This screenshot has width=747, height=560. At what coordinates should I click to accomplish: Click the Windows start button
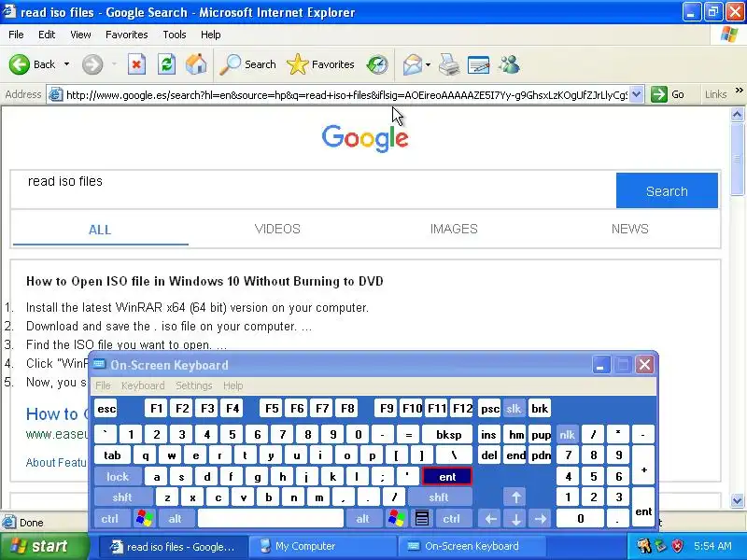point(44,546)
